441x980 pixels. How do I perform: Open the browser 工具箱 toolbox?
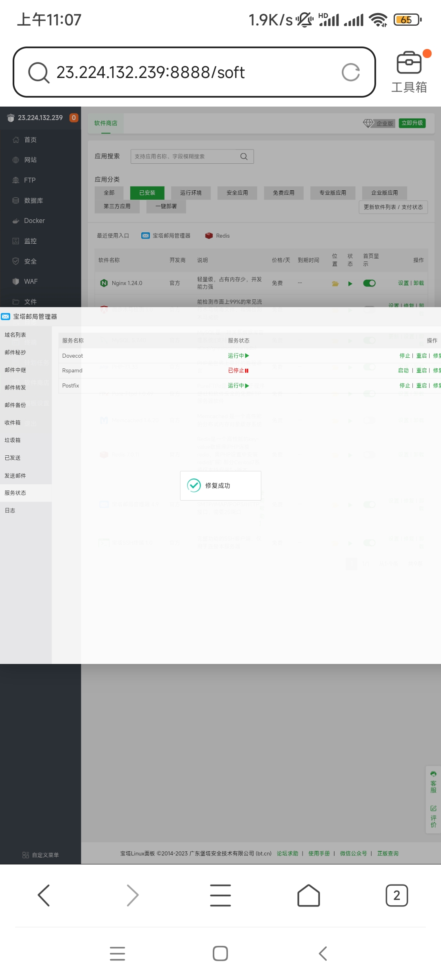pos(409,72)
